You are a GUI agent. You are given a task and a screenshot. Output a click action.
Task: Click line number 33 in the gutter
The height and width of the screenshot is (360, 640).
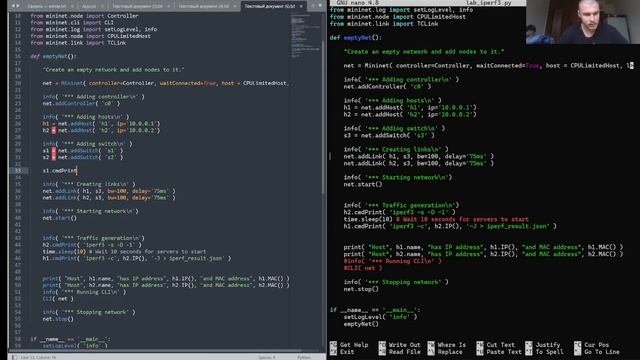(x=18, y=171)
